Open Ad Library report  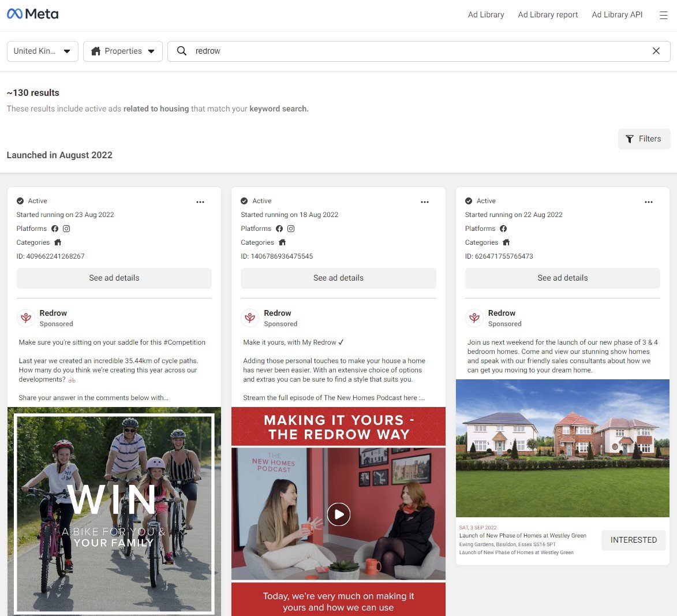coord(548,14)
